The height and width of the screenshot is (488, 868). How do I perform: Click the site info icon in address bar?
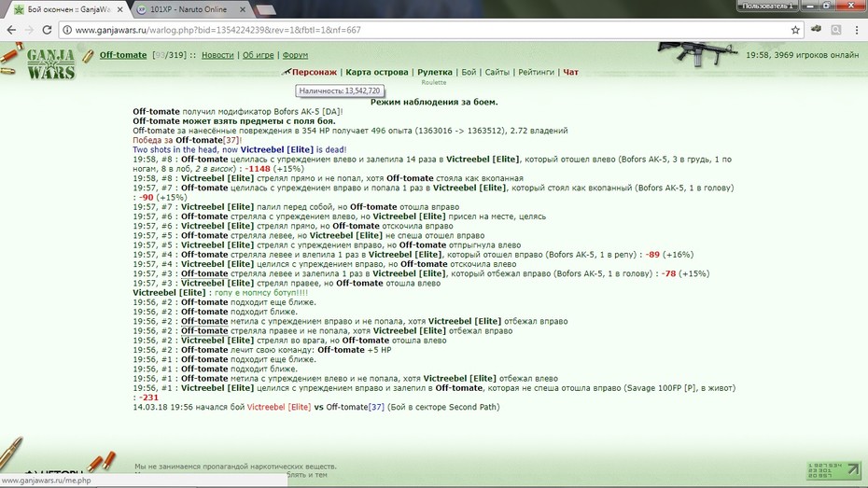67,30
